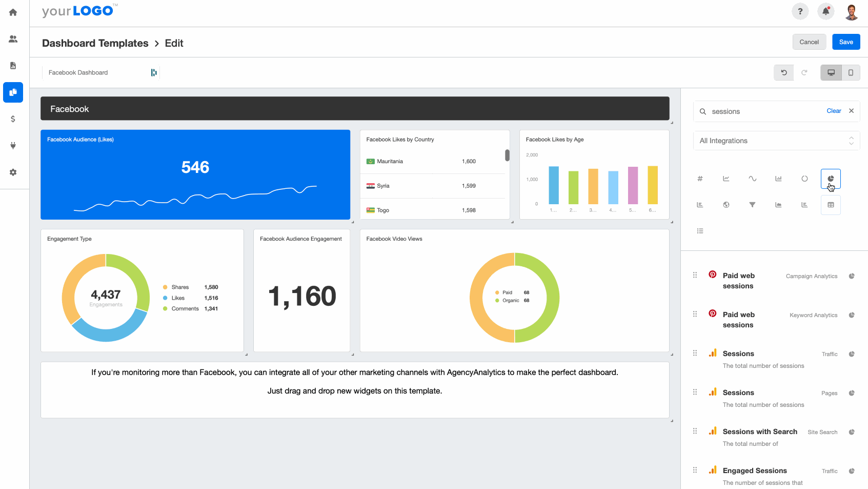The image size is (868, 489).
Task: Save the Facebook Dashboard template
Action: (846, 42)
